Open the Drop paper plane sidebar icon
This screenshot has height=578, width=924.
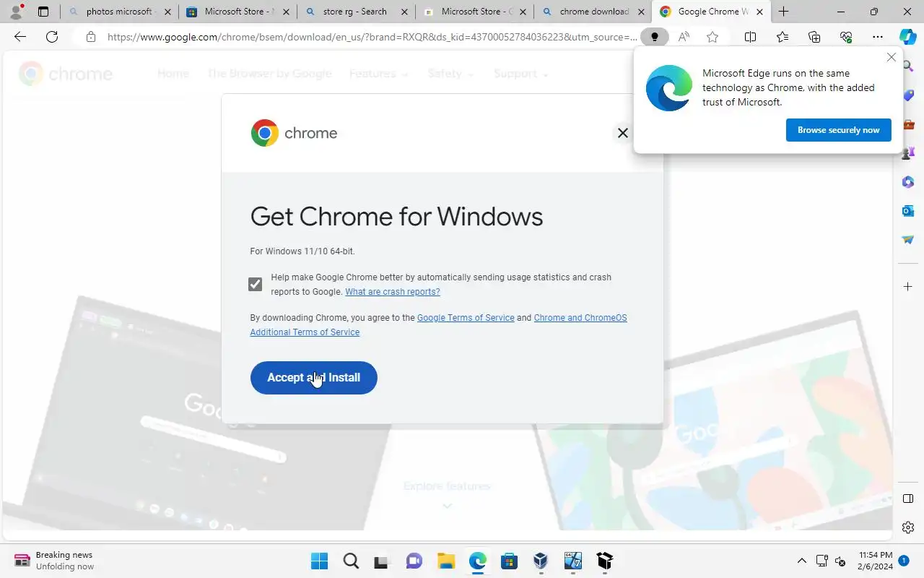pyautogui.click(x=908, y=240)
